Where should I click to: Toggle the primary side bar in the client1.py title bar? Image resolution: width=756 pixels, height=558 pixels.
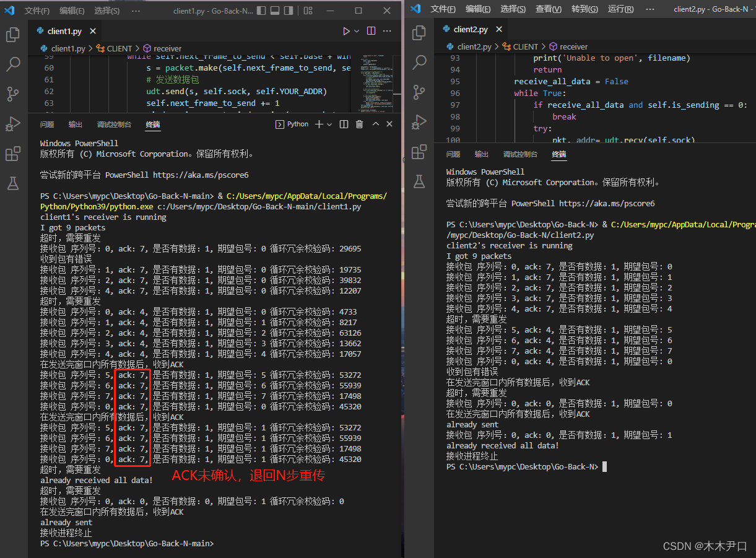261,11
